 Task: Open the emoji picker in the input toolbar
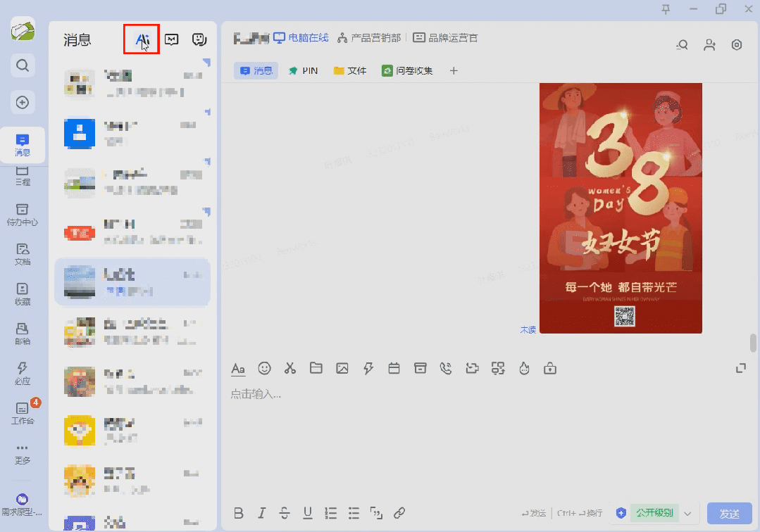[264, 368]
